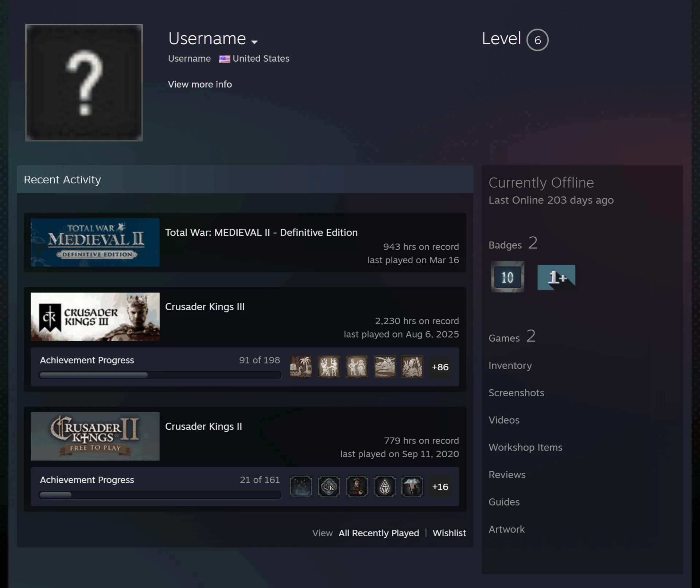Click the CK emblem achievement icon
The width and height of the screenshot is (700, 588).
(x=329, y=486)
